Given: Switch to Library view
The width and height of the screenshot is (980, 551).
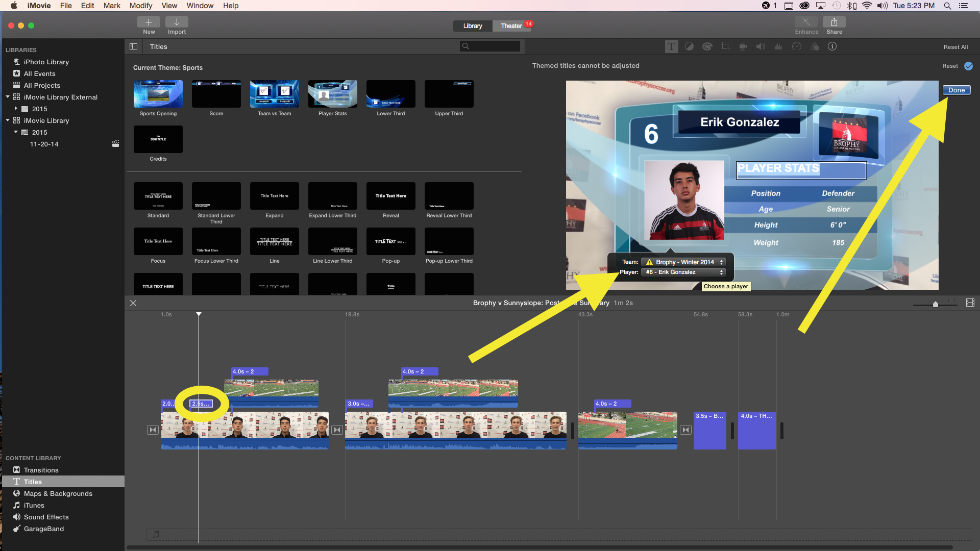Looking at the screenshot, I should 473,26.
